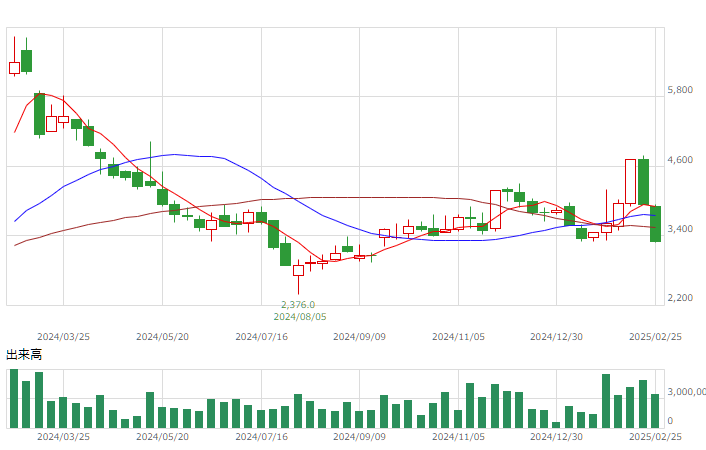
Task: Click the first red candlestick at chart start
Action: pyautogui.click(x=14, y=68)
